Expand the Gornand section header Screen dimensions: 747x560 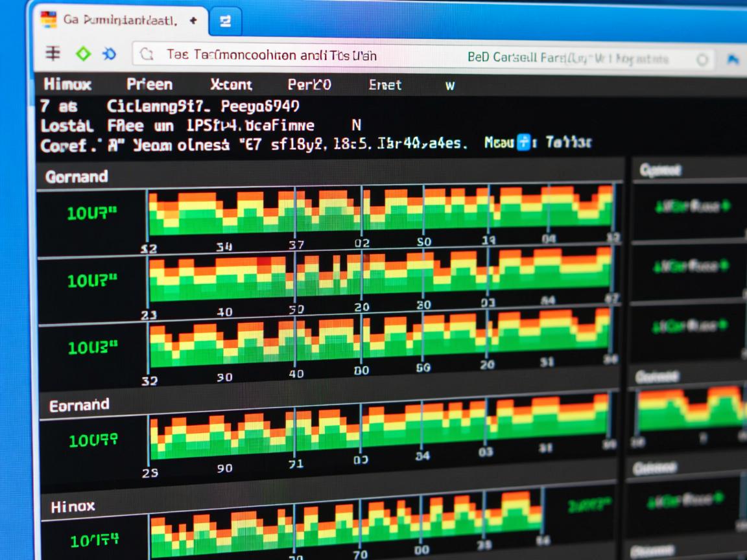click(76, 176)
